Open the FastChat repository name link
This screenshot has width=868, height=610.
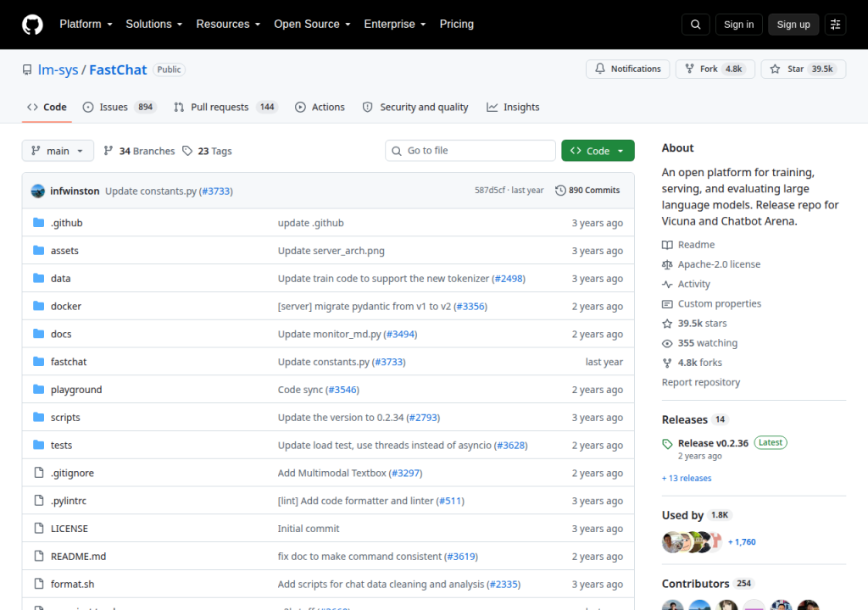[x=118, y=69]
